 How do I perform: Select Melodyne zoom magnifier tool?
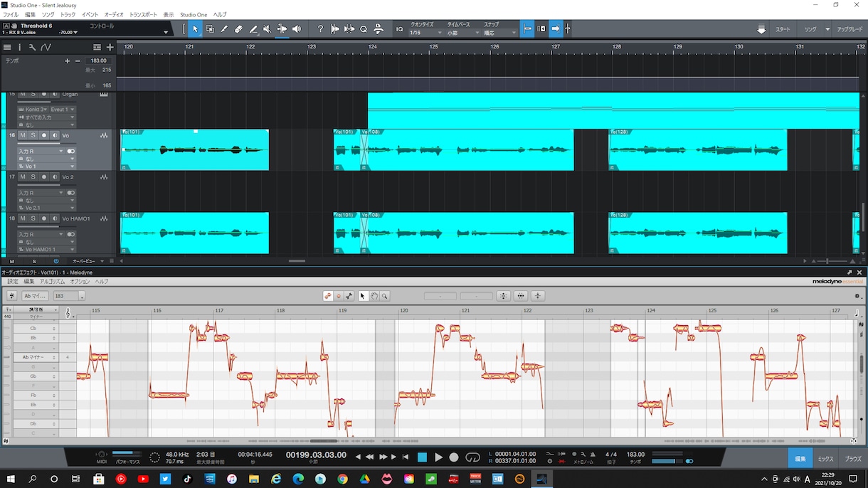(x=385, y=296)
